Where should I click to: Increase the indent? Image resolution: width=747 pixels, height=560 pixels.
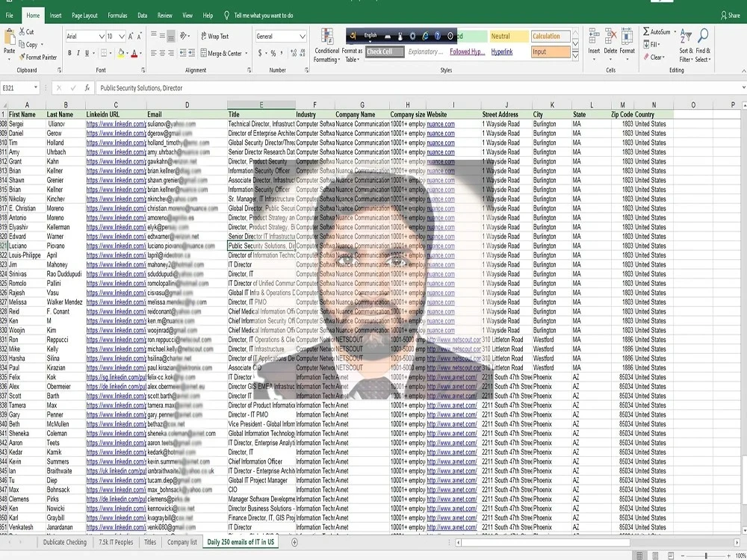tap(191, 53)
